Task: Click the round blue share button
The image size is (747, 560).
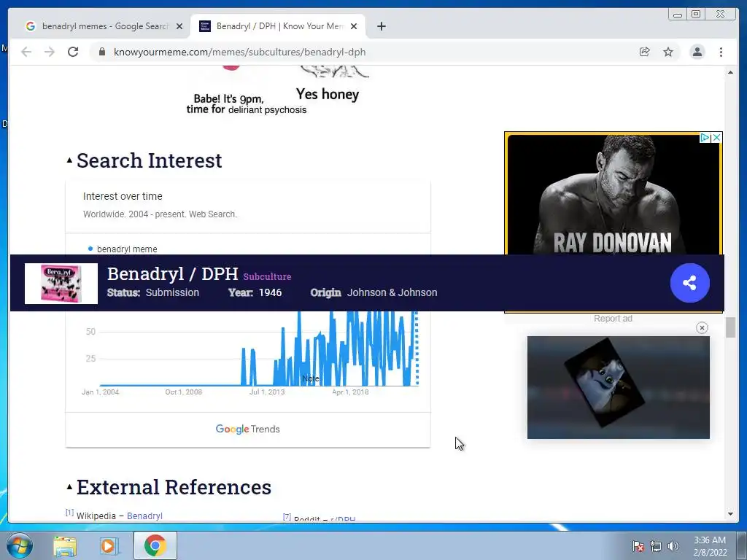Action: point(689,283)
